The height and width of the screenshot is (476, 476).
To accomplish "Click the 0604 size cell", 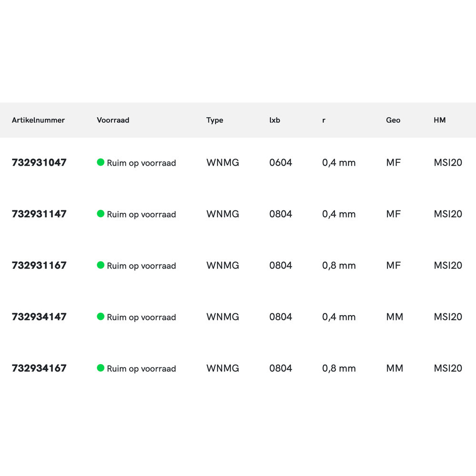I will click(281, 163).
